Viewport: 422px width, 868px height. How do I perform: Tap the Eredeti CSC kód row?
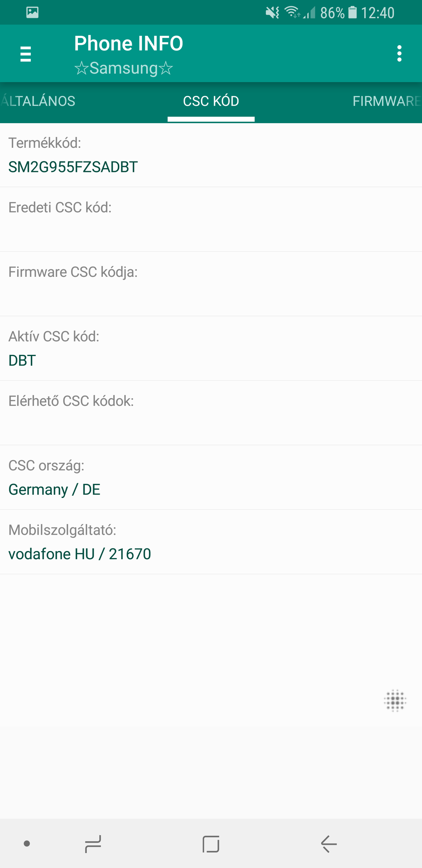(x=211, y=220)
